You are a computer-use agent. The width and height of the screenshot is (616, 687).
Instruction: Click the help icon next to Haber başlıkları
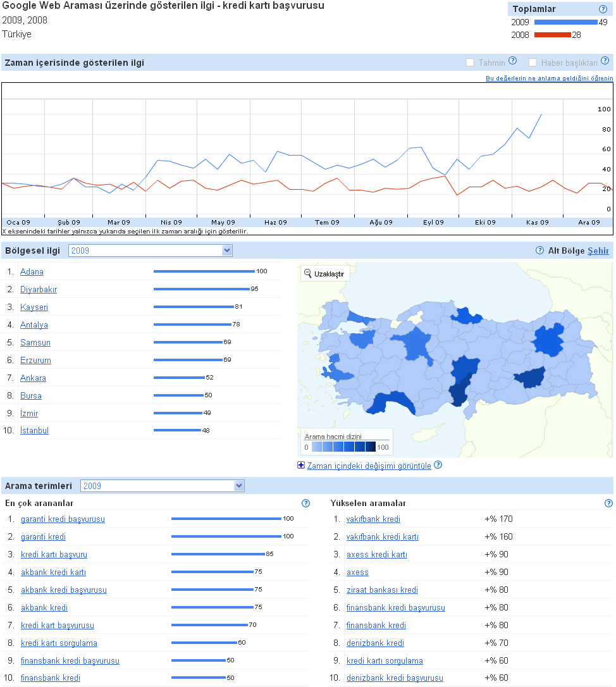tap(605, 61)
